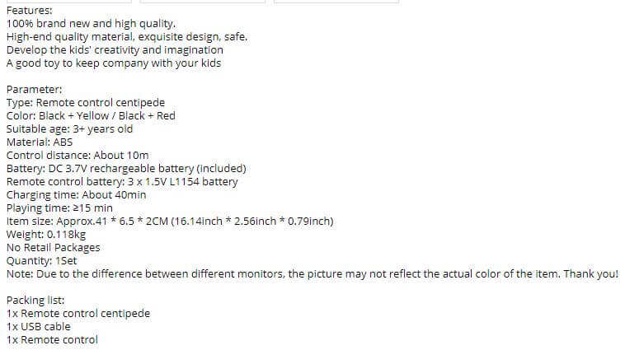The image size is (644, 350).
Task: Select the "100% brand new and high quality" line
Action: point(91,24)
